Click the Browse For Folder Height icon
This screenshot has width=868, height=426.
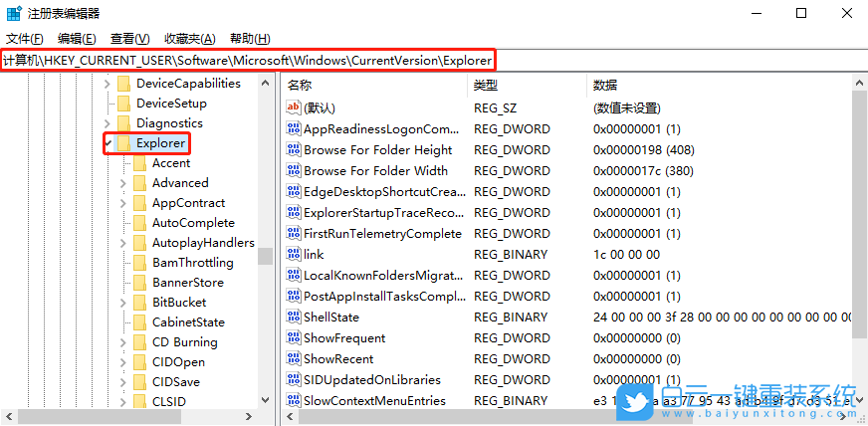tap(294, 150)
